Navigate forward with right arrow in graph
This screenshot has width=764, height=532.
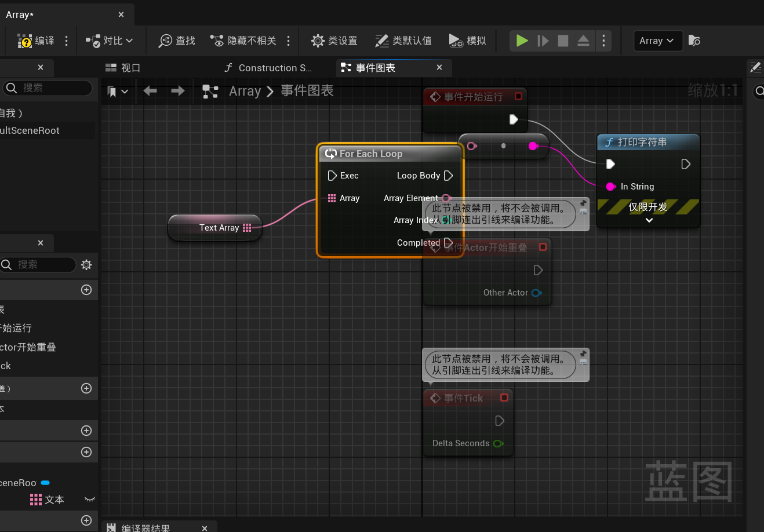point(178,91)
